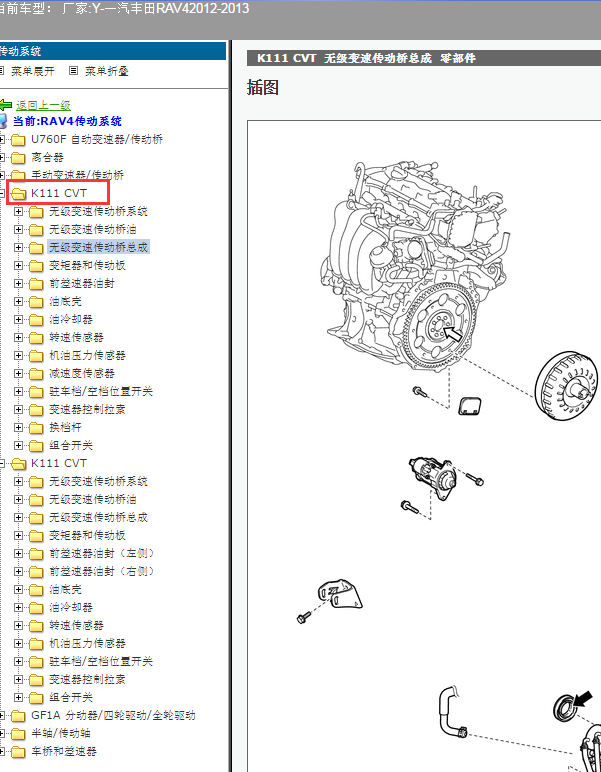Select 转速传感器 in first K111 group

coord(77,338)
